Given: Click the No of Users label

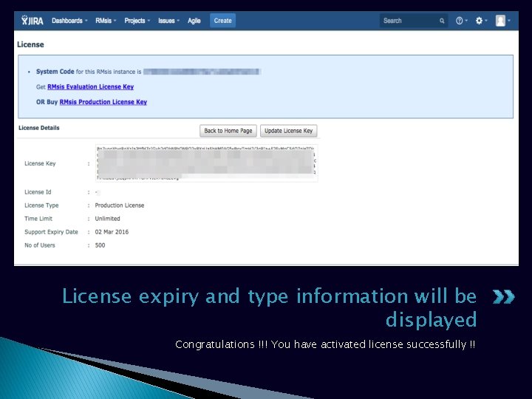Looking at the screenshot, I should click(x=40, y=245).
